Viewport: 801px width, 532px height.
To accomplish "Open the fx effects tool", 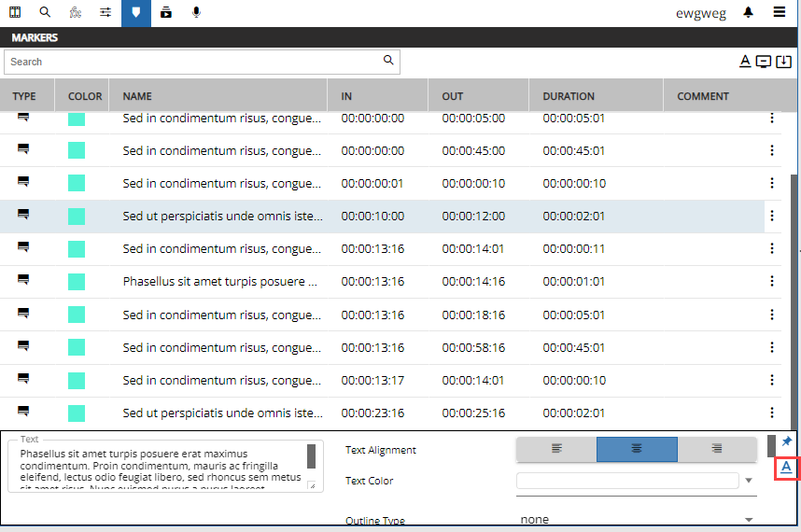I will click(76, 13).
